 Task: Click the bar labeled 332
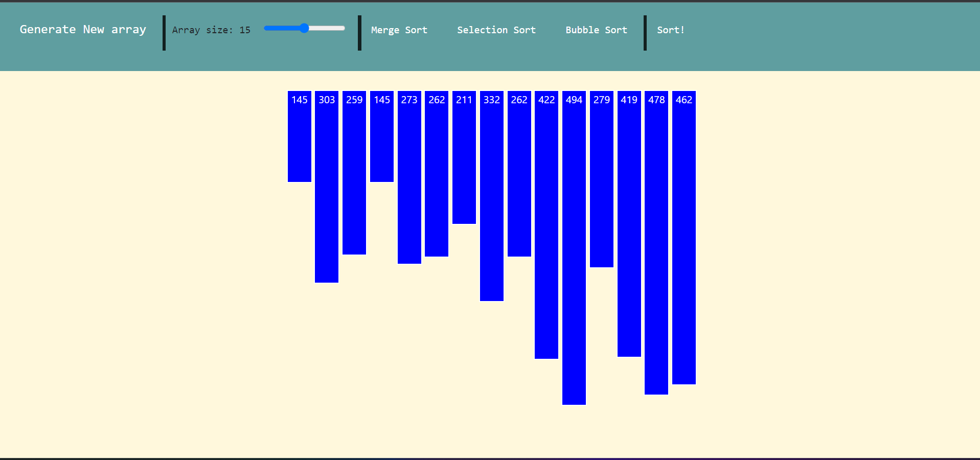tap(492, 196)
